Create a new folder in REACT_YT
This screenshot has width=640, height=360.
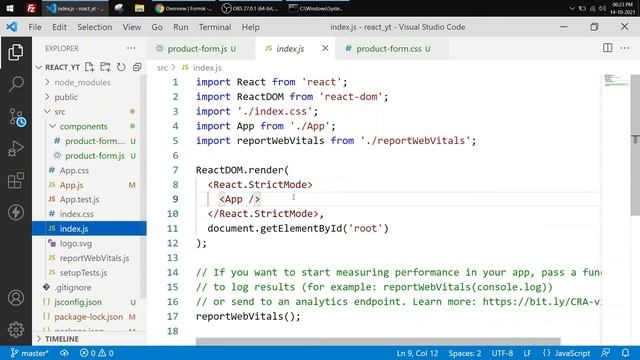105,67
